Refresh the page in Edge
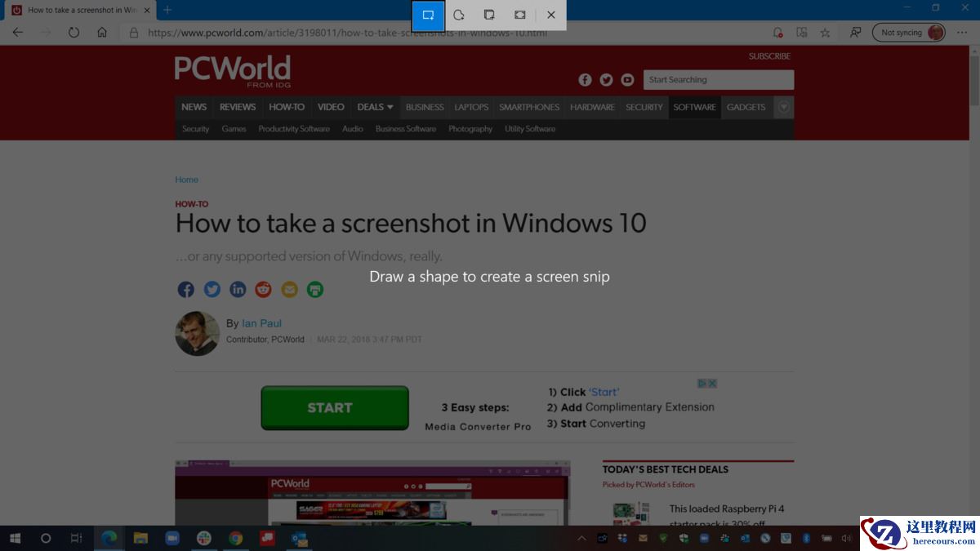The width and height of the screenshot is (980, 551). click(73, 33)
